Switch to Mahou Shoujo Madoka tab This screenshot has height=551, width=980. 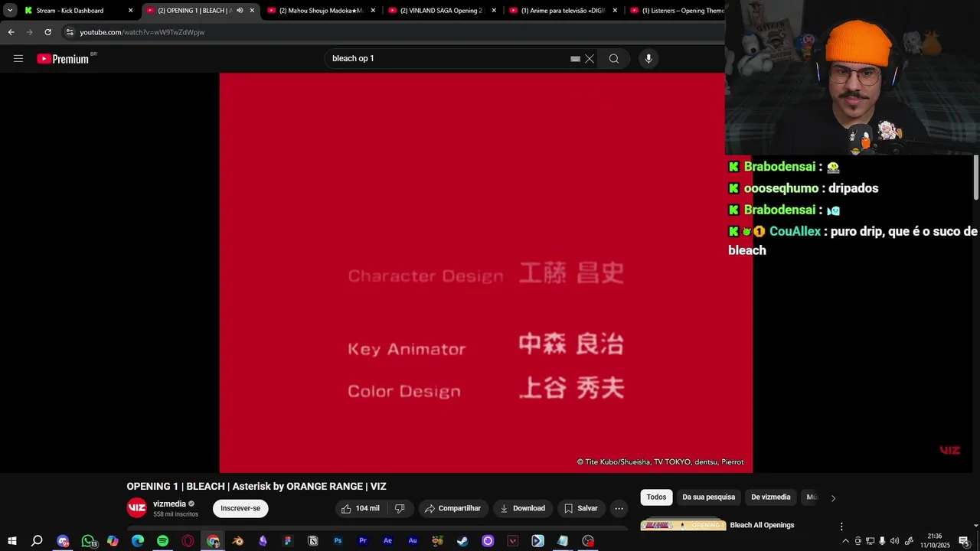tap(322, 11)
